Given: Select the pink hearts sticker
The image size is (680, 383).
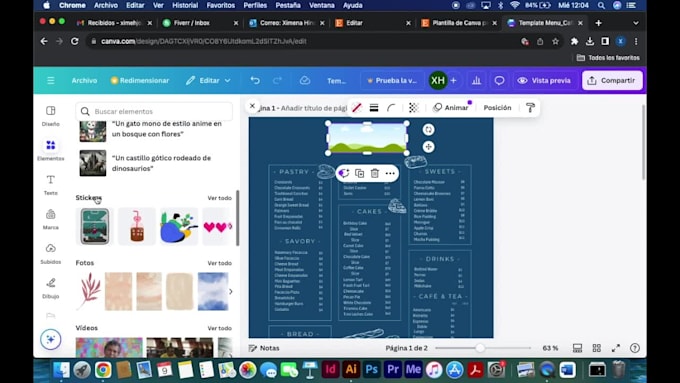Looking at the screenshot, I should click(218, 226).
